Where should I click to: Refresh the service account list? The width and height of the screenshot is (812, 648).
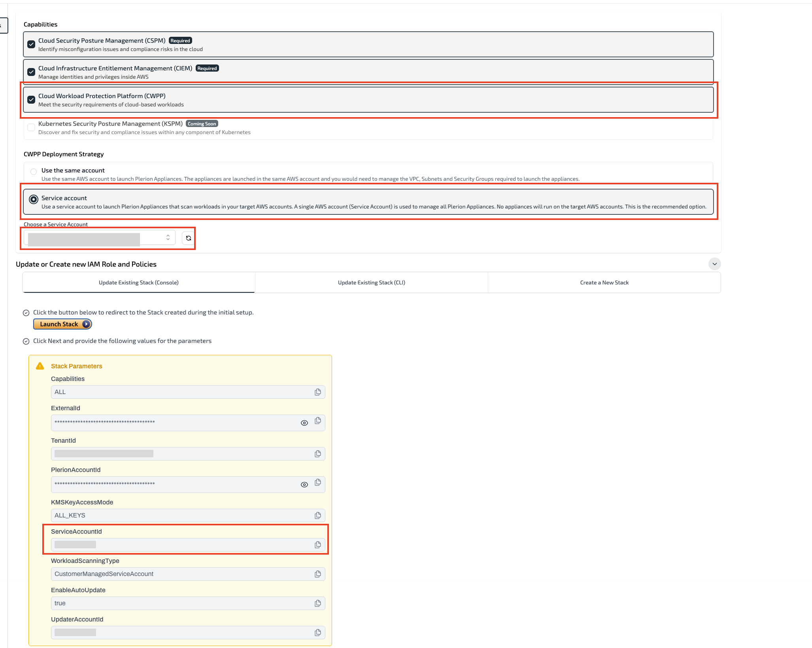coord(189,238)
